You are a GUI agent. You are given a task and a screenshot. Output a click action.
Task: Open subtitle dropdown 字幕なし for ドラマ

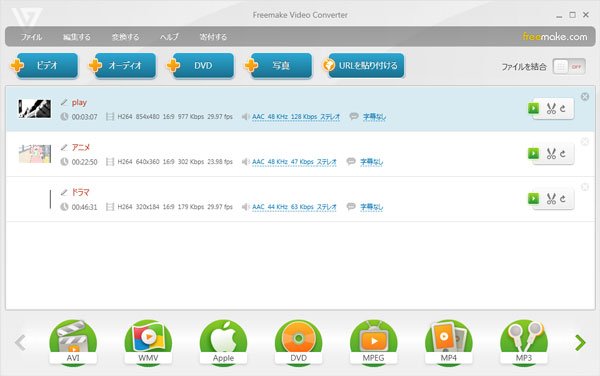[x=371, y=207]
